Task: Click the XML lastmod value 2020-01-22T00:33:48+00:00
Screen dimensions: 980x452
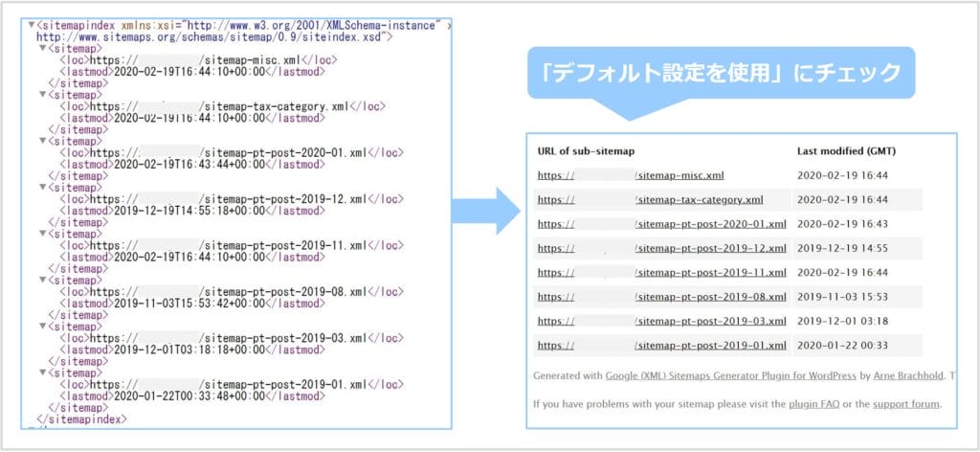Action: [x=189, y=395]
